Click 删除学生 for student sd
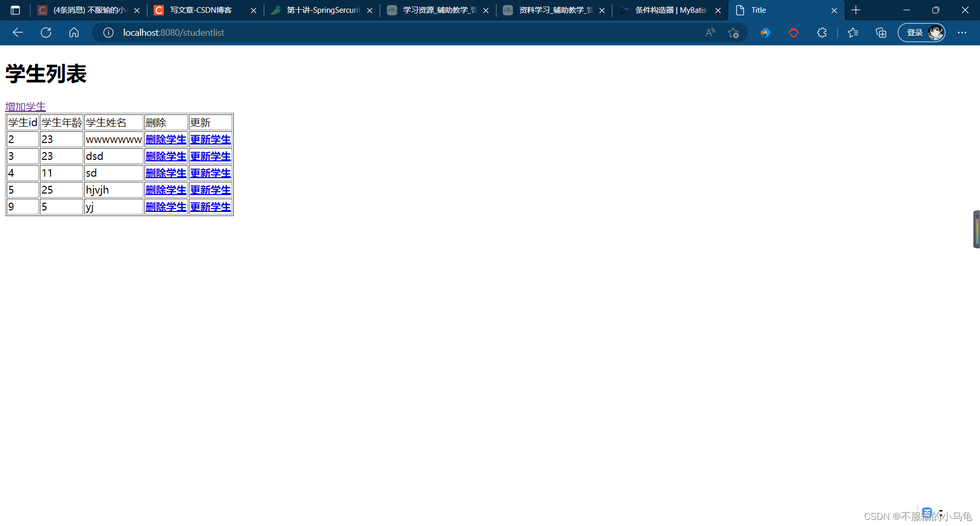 [166, 173]
